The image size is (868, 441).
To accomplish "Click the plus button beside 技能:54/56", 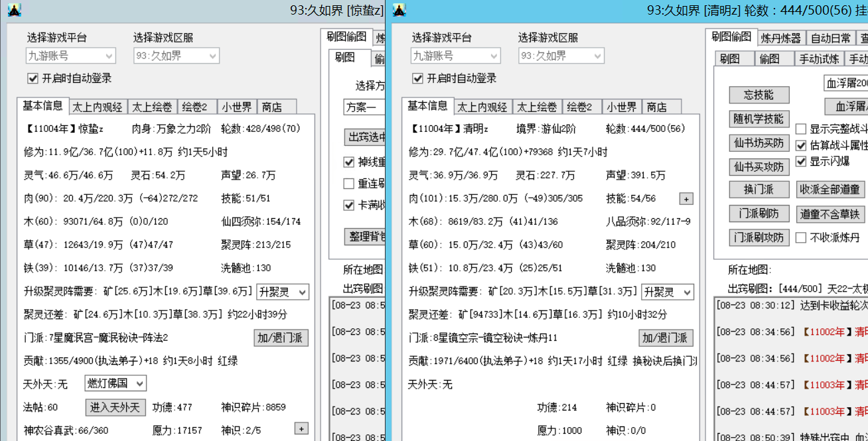I will point(686,199).
